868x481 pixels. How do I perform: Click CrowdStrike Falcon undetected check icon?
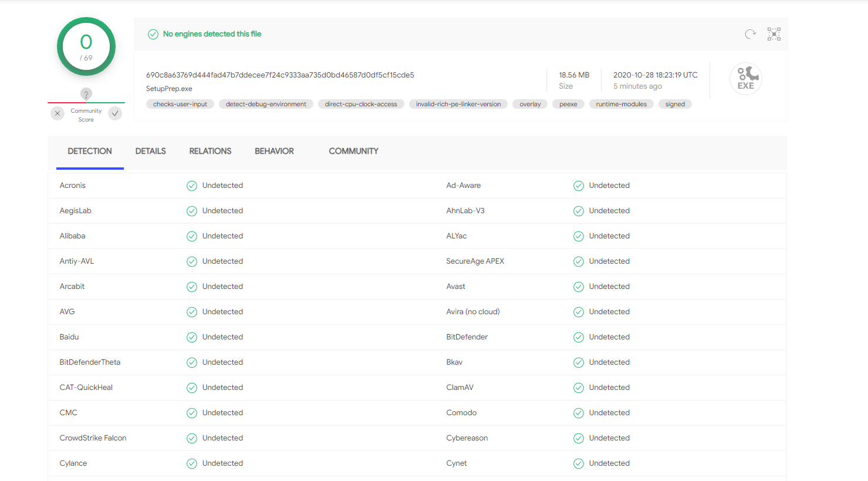(x=192, y=438)
